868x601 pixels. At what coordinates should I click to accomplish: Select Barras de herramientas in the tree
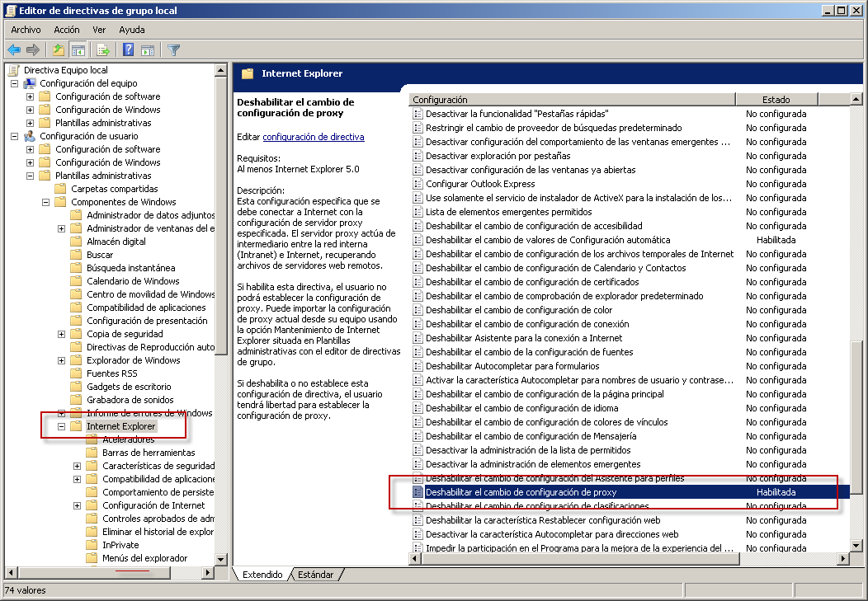click(149, 453)
